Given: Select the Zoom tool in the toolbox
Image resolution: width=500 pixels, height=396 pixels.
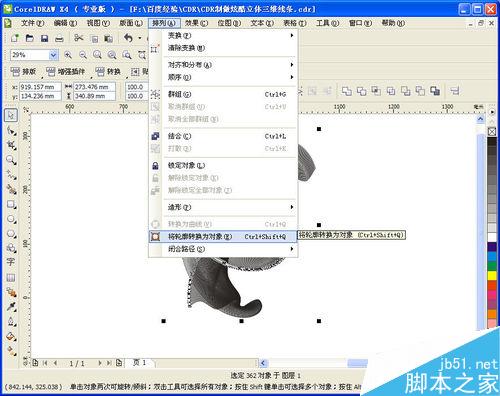Looking at the screenshot, I should [11, 160].
